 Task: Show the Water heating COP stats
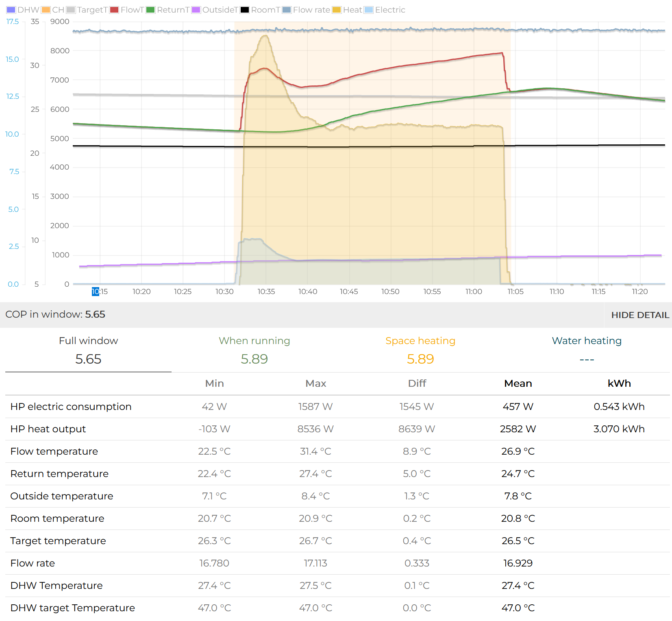pos(586,350)
